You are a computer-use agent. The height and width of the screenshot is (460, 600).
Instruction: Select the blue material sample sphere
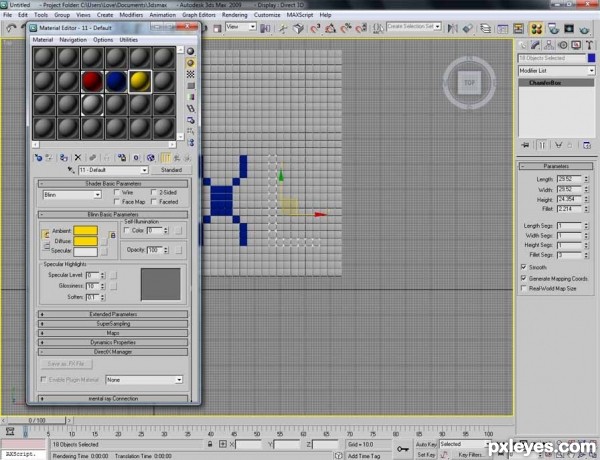click(116, 81)
